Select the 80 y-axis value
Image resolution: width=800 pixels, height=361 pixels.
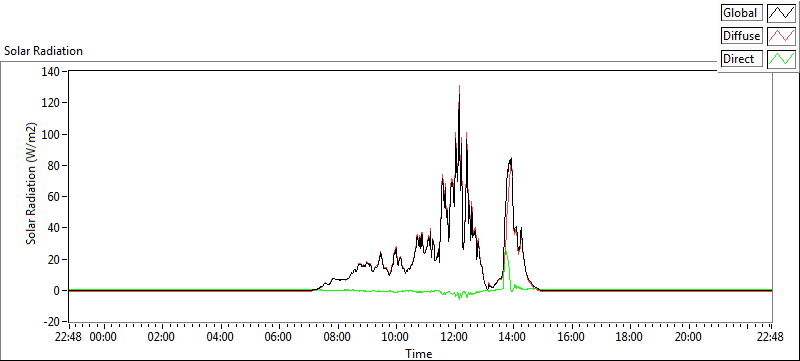click(54, 166)
